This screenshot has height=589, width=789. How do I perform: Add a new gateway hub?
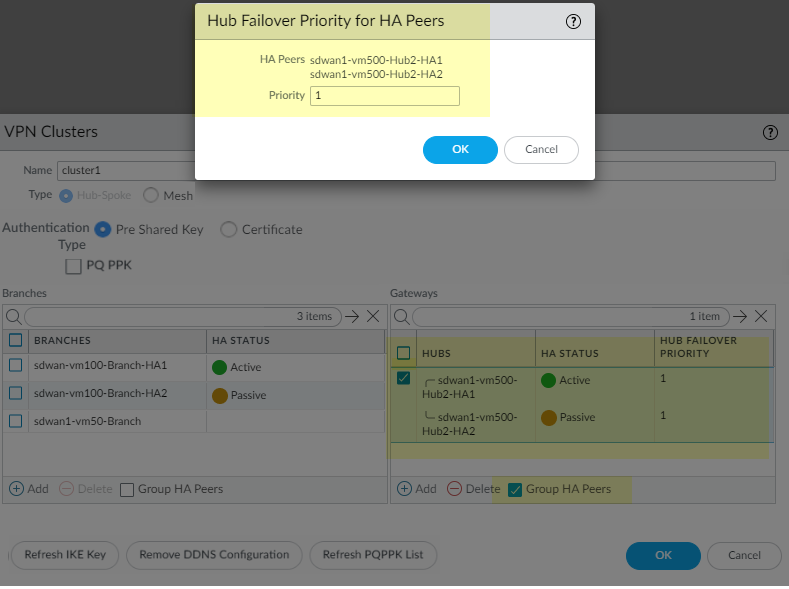pos(416,489)
